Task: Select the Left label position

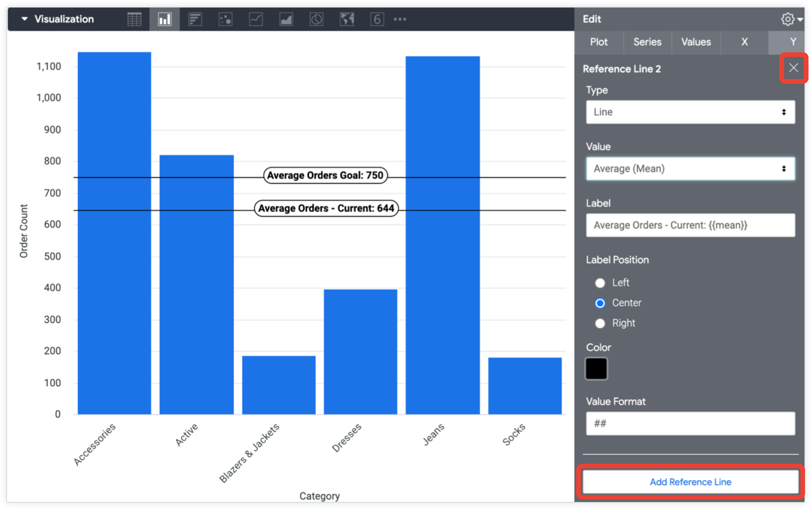Action: tap(600, 283)
